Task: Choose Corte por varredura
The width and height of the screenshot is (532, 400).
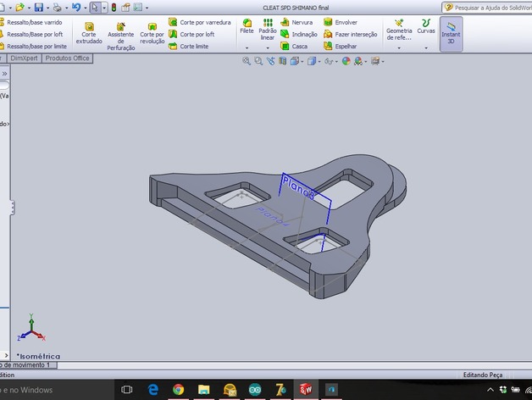Action: 200,22
